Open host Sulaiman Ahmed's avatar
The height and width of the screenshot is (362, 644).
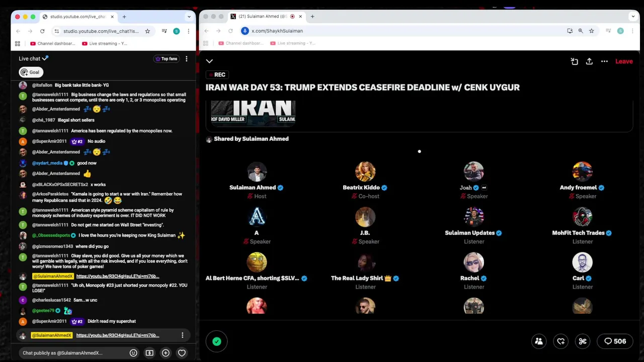coord(257,171)
